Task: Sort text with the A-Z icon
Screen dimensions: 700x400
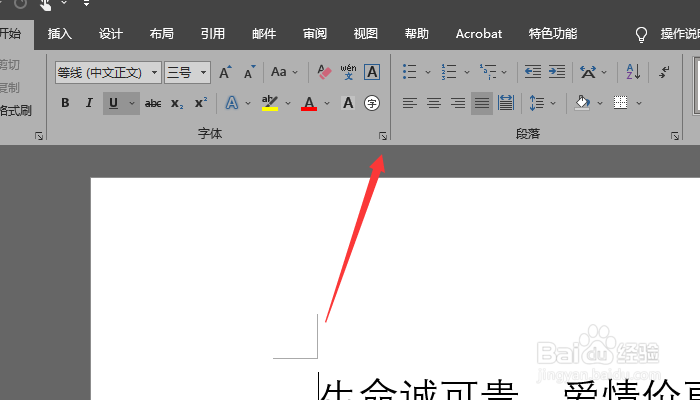Action: (x=633, y=72)
